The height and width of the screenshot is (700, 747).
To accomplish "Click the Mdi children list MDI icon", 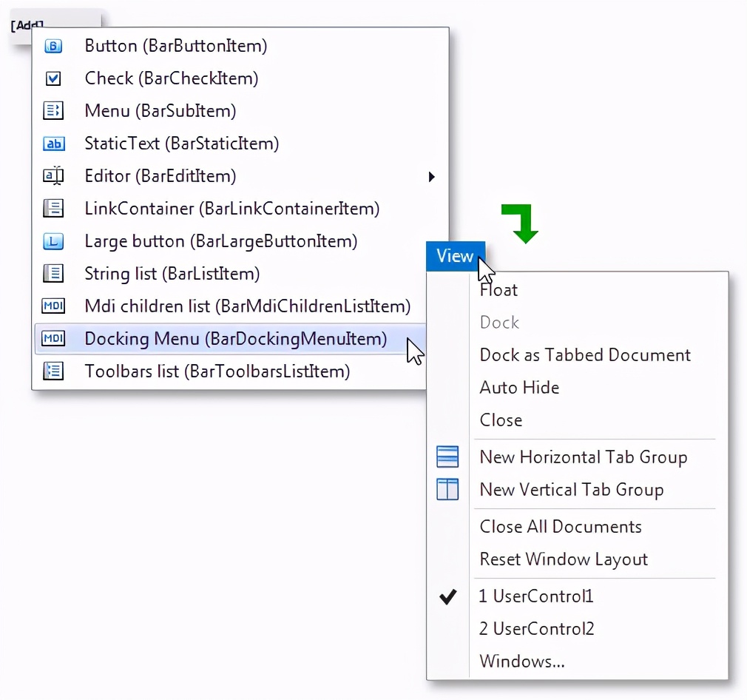I will tap(53, 306).
